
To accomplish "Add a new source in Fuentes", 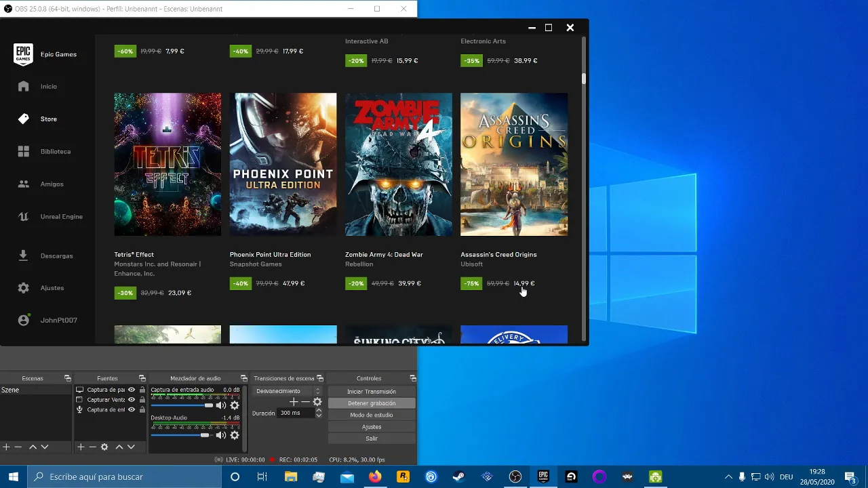I will coord(81,447).
